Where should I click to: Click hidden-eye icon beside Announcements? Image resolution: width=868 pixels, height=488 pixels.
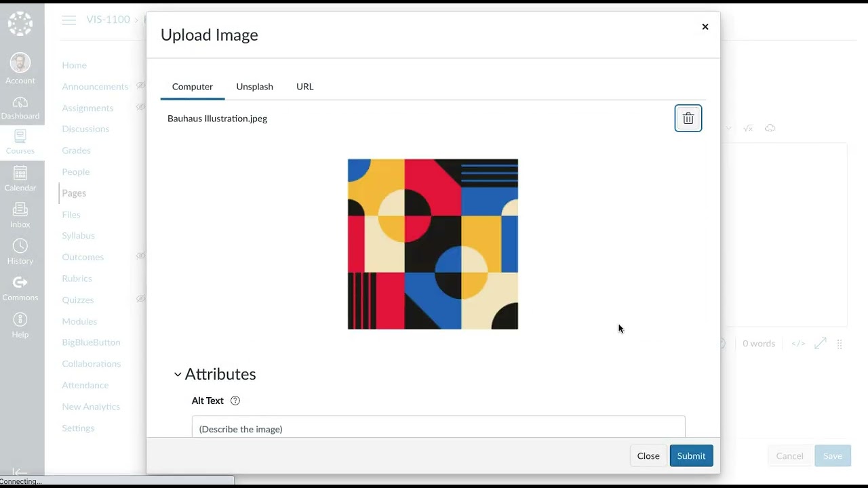pyautogui.click(x=141, y=86)
